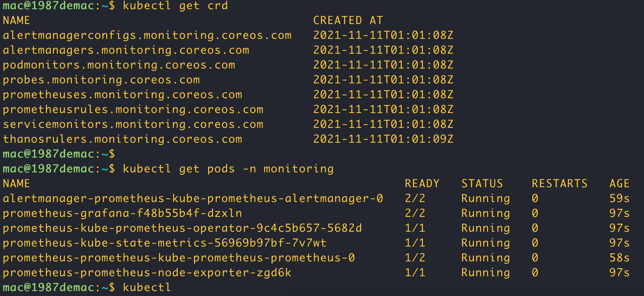Viewport: 644px width, 296px height.
Task: Click the RESTARTS column header
Action: tap(560, 184)
